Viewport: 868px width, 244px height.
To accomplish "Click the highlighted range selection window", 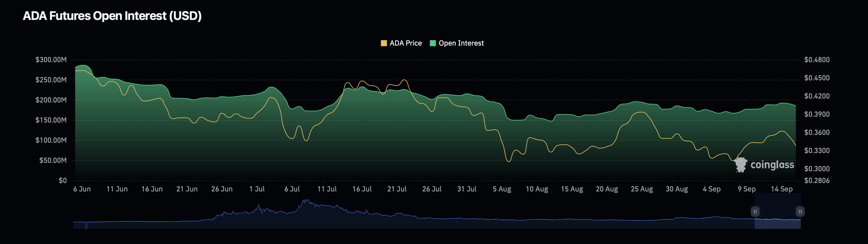I will pos(777,211).
